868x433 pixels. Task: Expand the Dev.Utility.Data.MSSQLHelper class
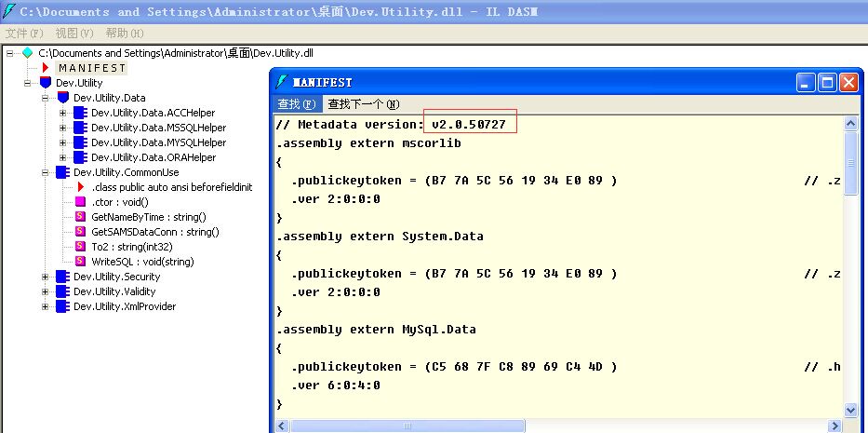pyautogui.click(x=62, y=129)
